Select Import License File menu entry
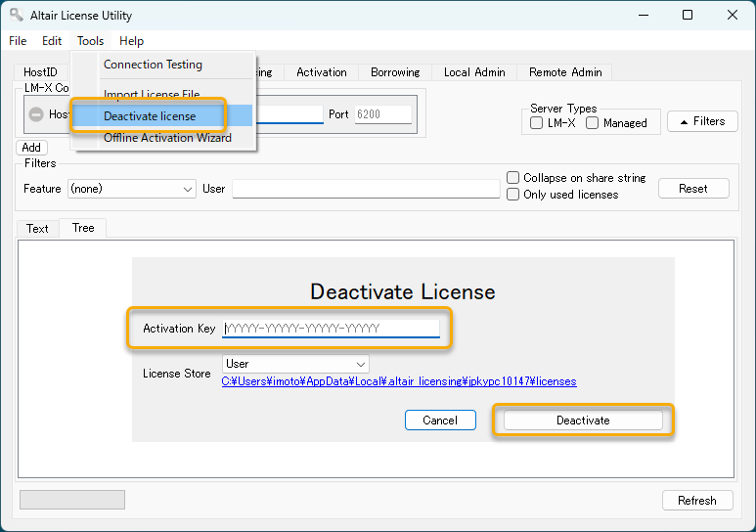The image size is (756, 532). pos(152,95)
